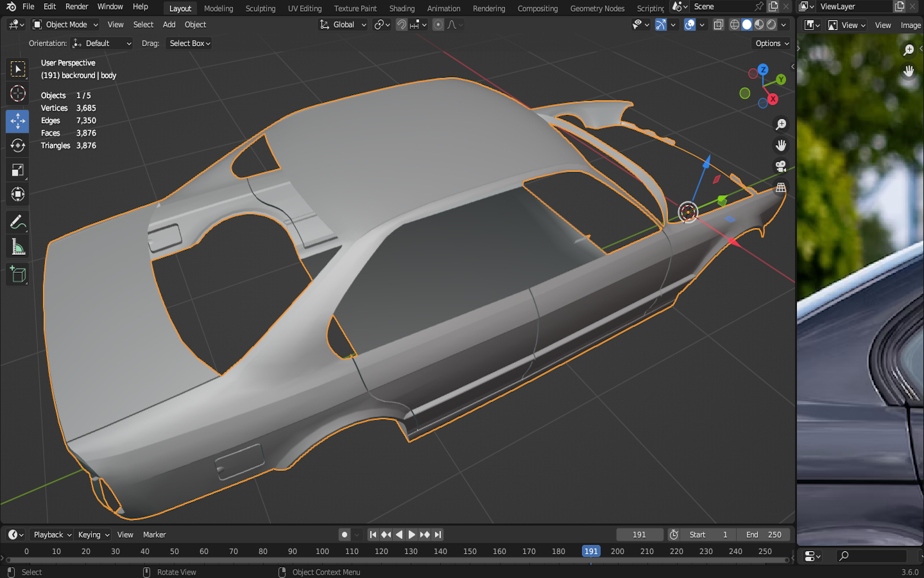Select the Cursor tool in toolbar
The image size is (924, 578).
click(x=18, y=94)
